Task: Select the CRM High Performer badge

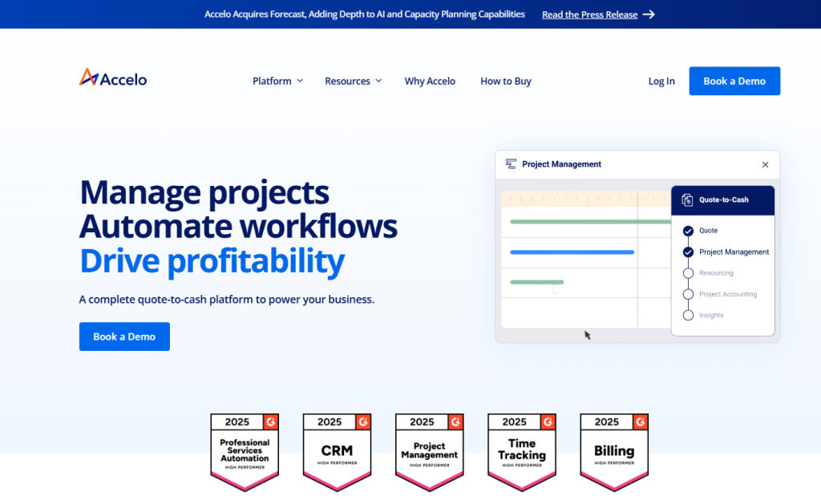Action: (337, 452)
